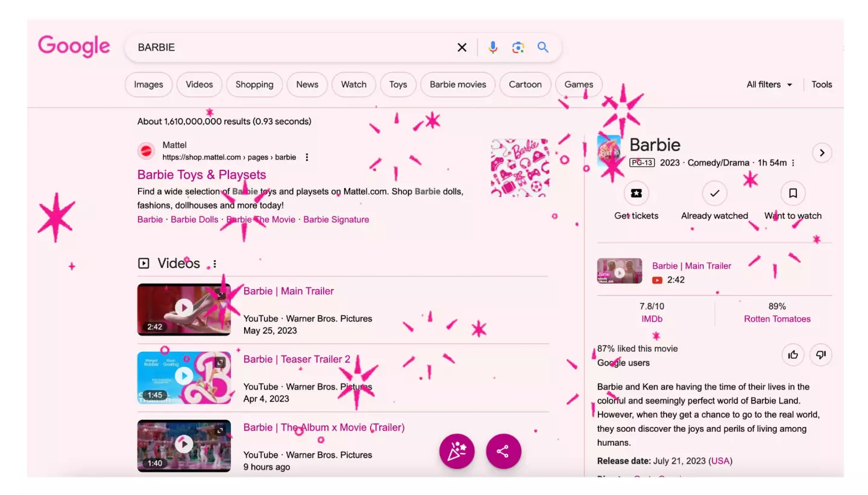
Task: Mark the movie as Already watched
Action: (x=714, y=193)
